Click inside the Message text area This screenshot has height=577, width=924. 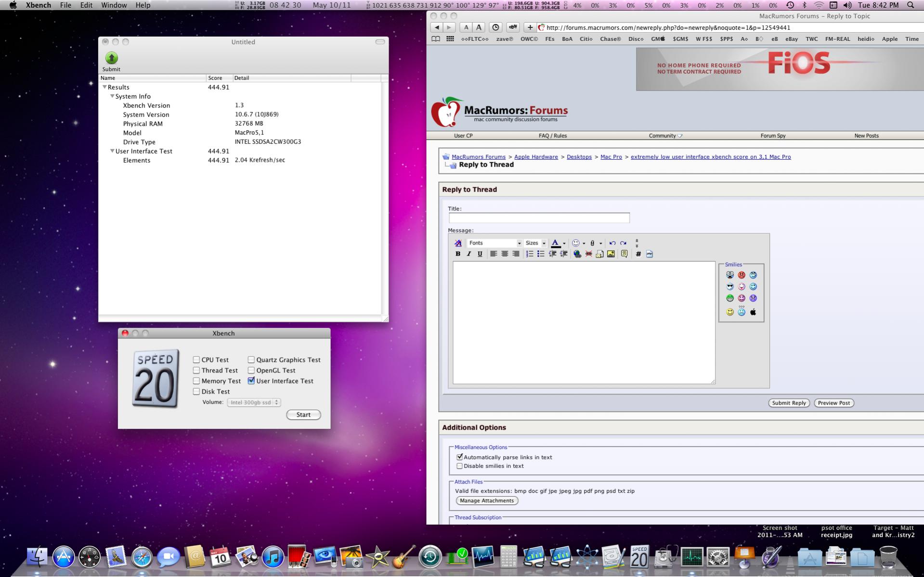(x=584, y=322)
